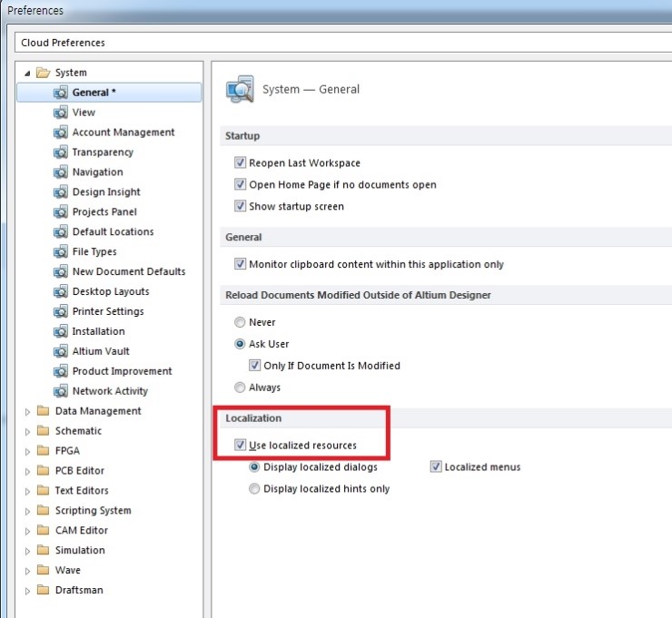The image size is (672, 618).
Task: Click the FPGA folder icon
Action: point(43,450)
